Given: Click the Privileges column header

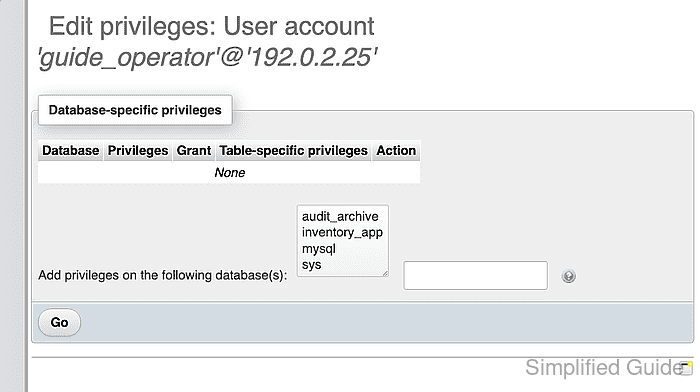Looking at the screenshot, I should pyautogui.click(x=138, y=151).
